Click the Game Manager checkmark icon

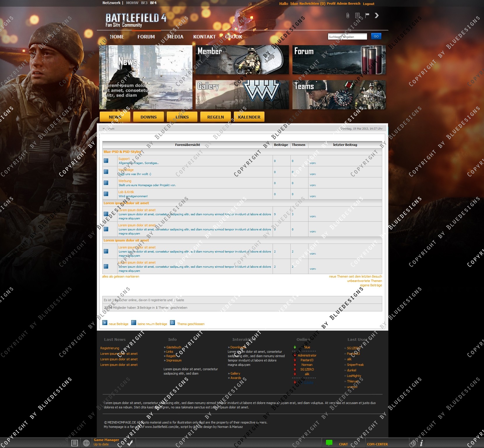[x=130, y=443]
